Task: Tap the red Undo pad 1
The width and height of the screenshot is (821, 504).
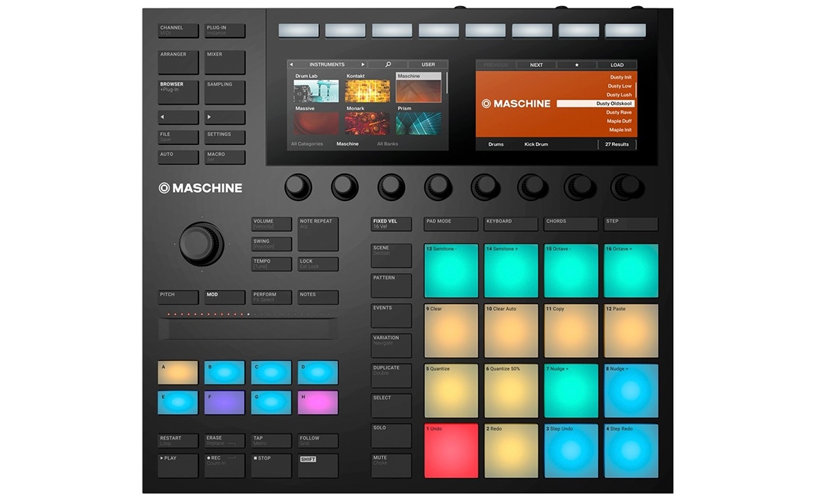Action: [451, 451]
